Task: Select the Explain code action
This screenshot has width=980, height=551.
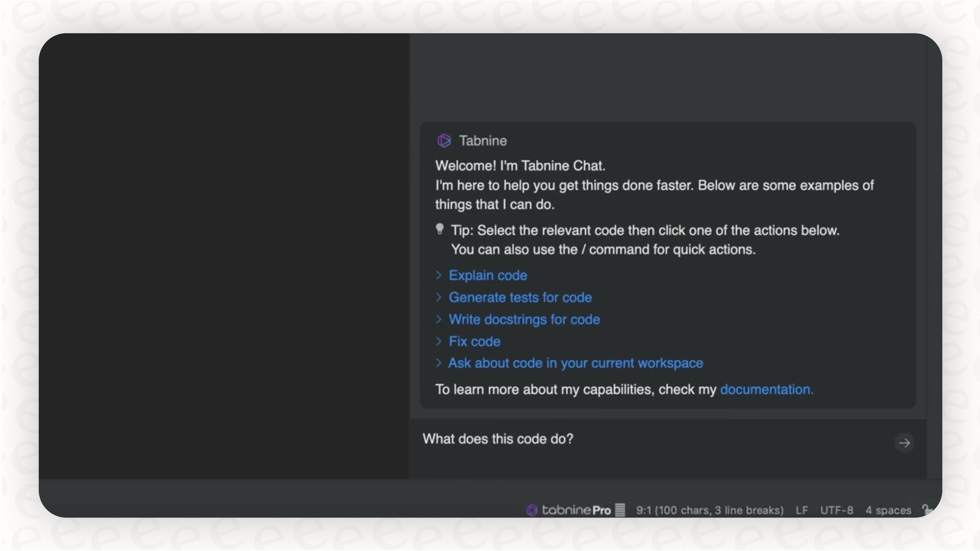Action: tap(488, 275)
